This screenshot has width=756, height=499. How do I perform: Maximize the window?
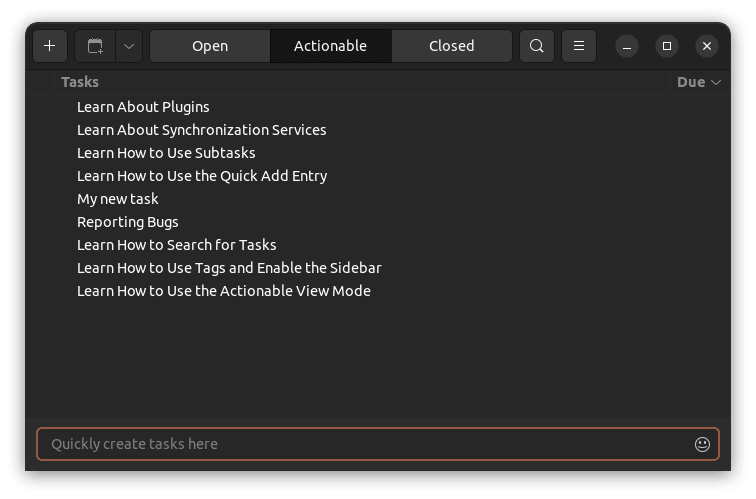667,46
